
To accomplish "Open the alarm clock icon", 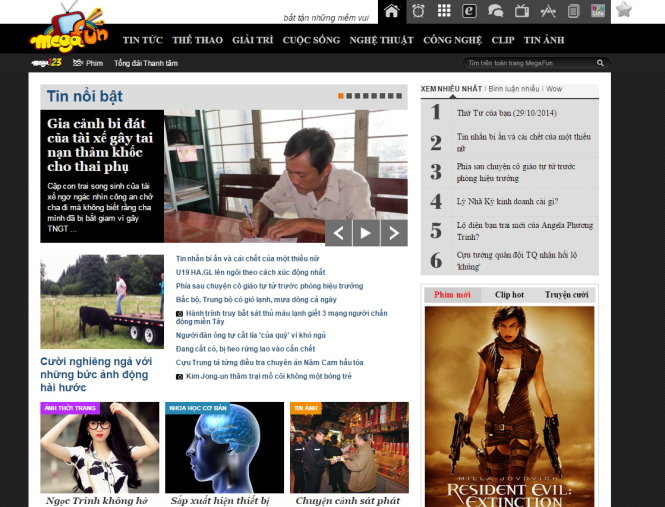I will 418,11.
